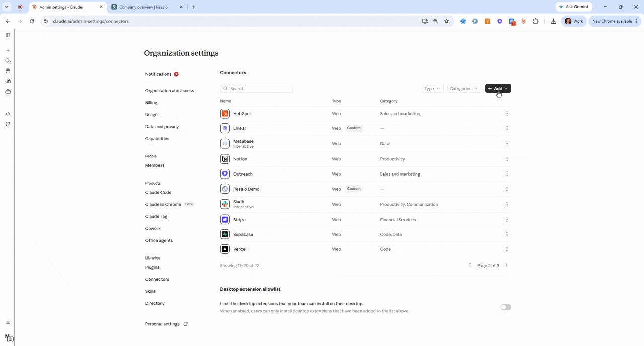Viewport: 644px width, 346px height.
Task: Click the Vercel connector logo
Action: pos(225,249)
